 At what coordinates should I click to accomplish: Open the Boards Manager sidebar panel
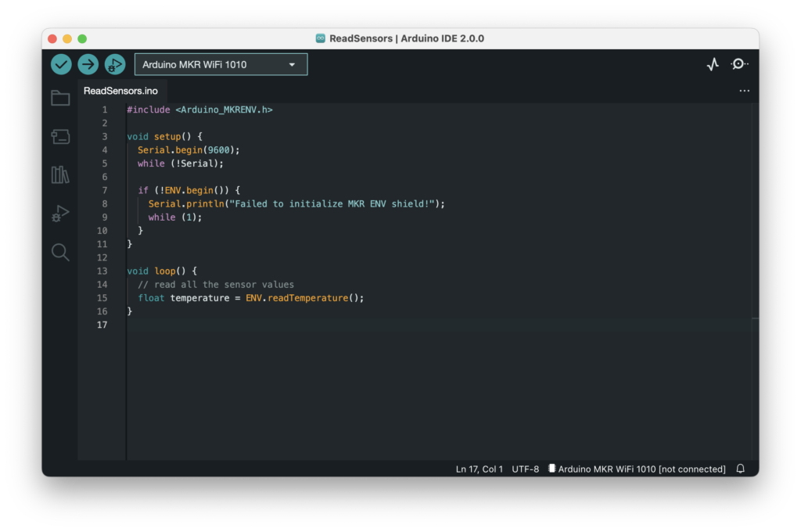tap(60, 136)
